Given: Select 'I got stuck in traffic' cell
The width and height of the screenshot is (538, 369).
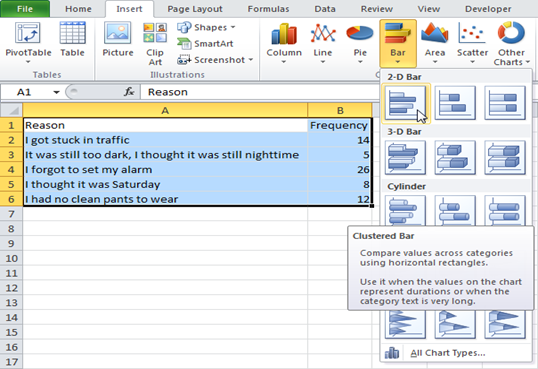Looking at the screenshot, I should (165, 140).
